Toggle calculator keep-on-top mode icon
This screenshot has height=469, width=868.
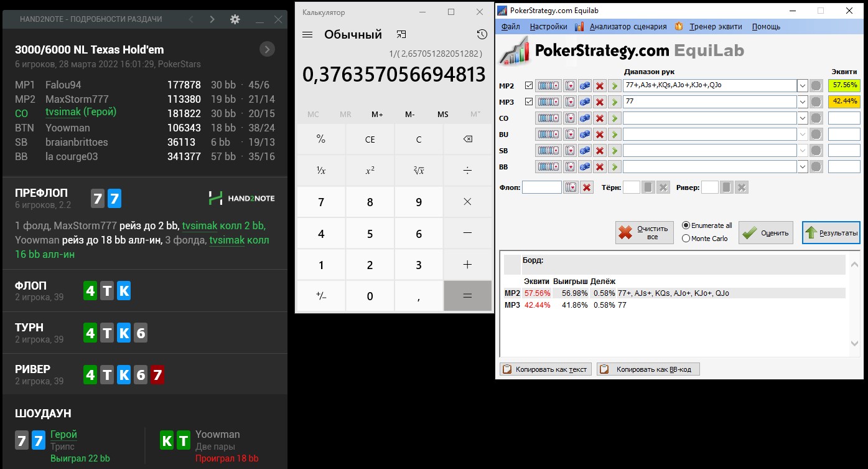click(401, 34)
